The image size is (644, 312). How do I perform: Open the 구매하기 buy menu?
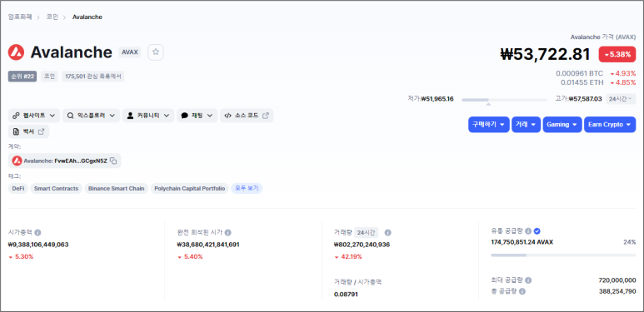pos(489,125)
